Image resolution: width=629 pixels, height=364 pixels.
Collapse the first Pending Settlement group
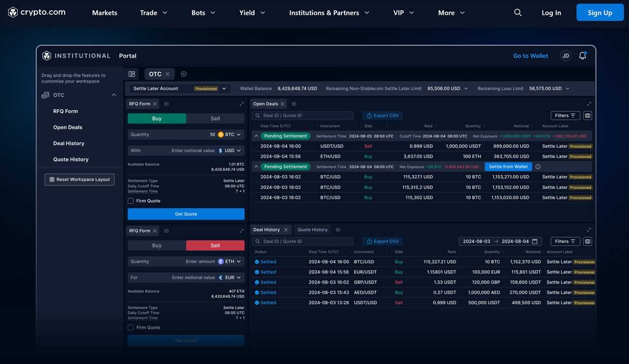point(256,135)
